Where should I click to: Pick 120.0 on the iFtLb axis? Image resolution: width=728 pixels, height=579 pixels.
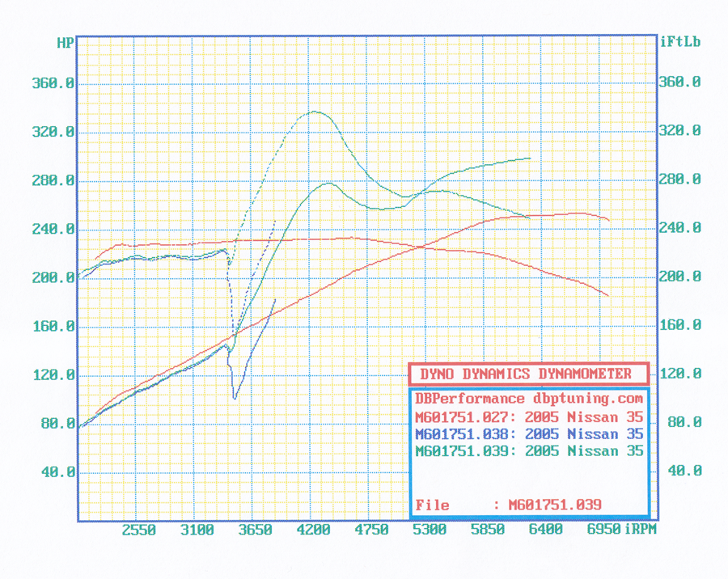(680, 374)
